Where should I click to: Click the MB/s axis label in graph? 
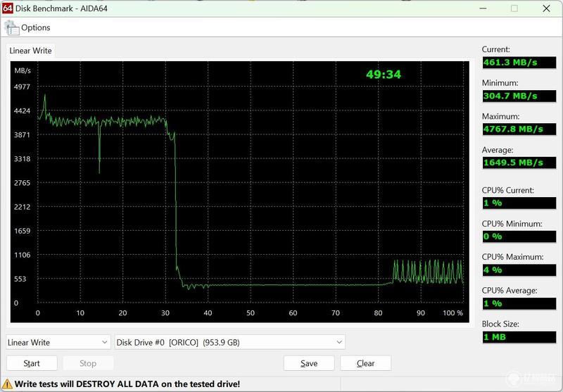coord(23,70)
